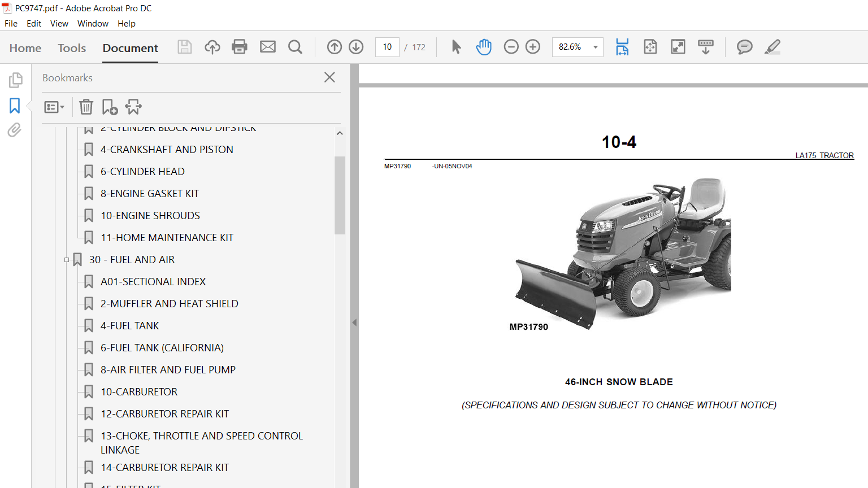Add a sticky note comment
The height and width of the screenshot is (488, 868).
tap(745, 47)
